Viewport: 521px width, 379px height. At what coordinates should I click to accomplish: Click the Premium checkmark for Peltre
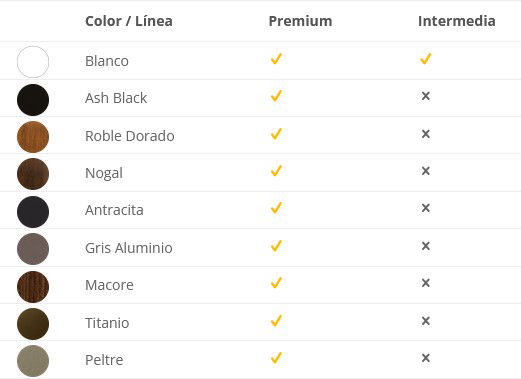[276, 358]
